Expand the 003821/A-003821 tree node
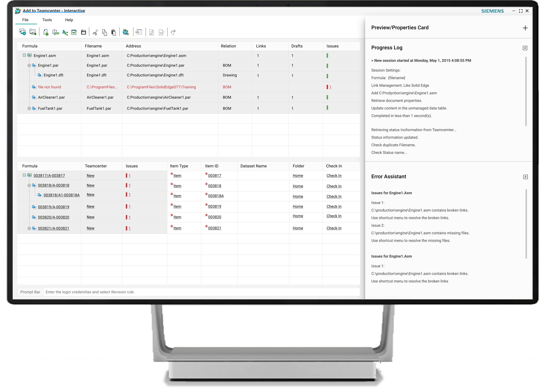Image resolution: width=548 pixels, height=392 pixels. coord(29,228)
